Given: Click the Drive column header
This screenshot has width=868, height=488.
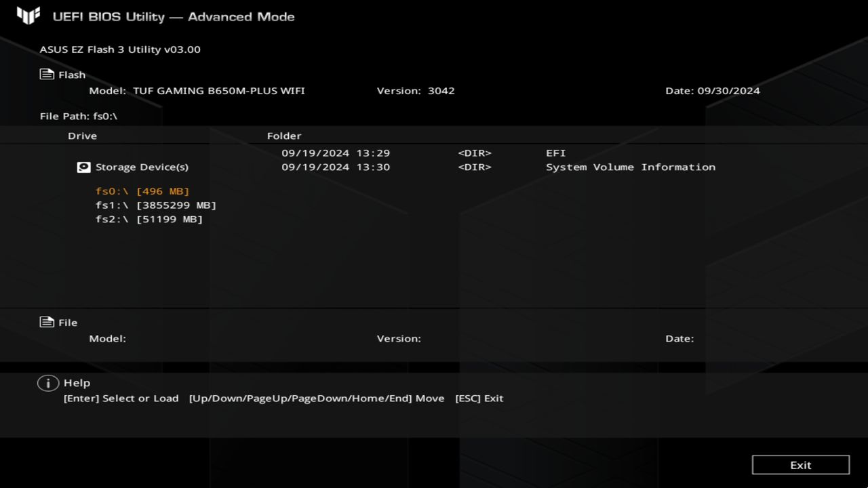Looking at the screenshot, I should click(82, 136).
